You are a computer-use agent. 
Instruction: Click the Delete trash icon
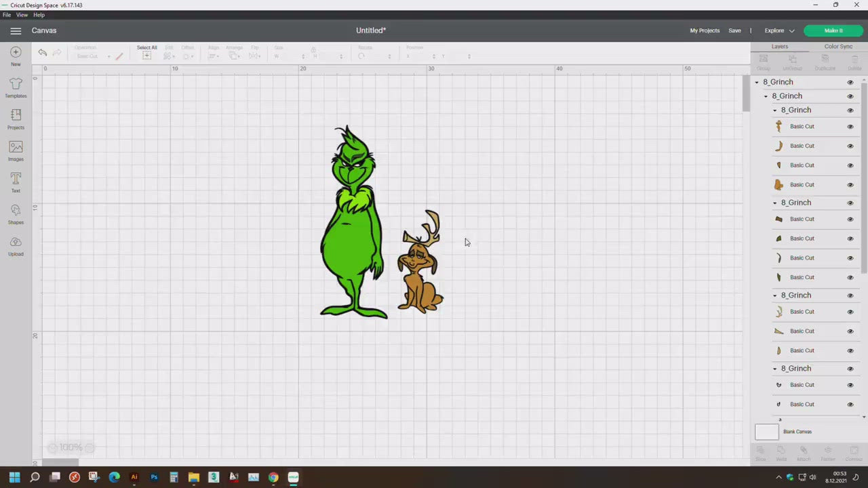(x=854, y=59)
